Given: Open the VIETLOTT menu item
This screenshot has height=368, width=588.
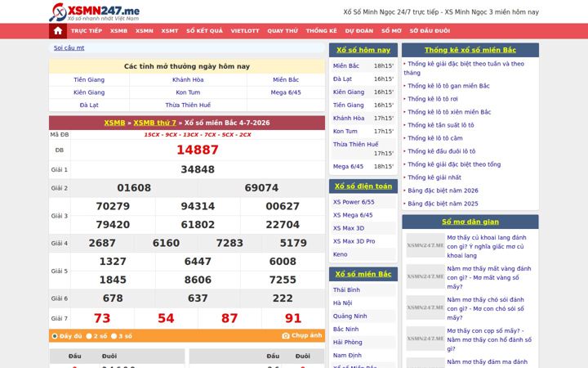Looking at the screenshot, I should [x=245, y=31].
